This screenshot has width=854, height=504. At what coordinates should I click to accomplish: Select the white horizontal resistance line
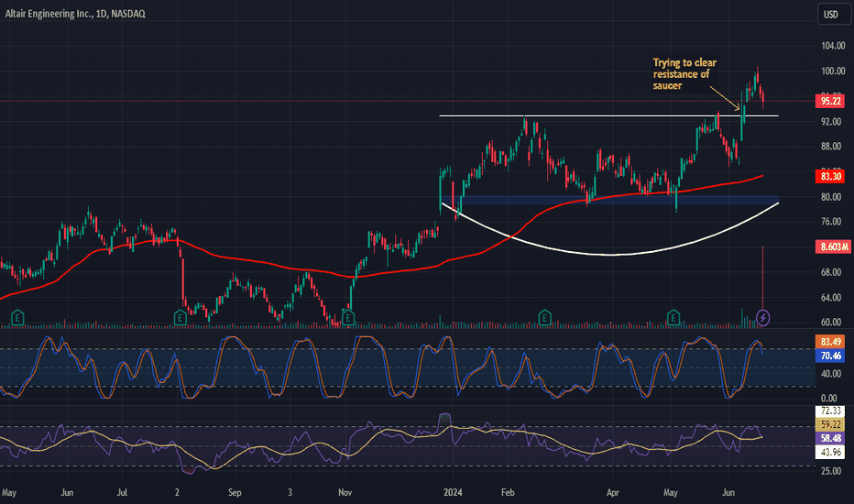click(x=609, y=115)
